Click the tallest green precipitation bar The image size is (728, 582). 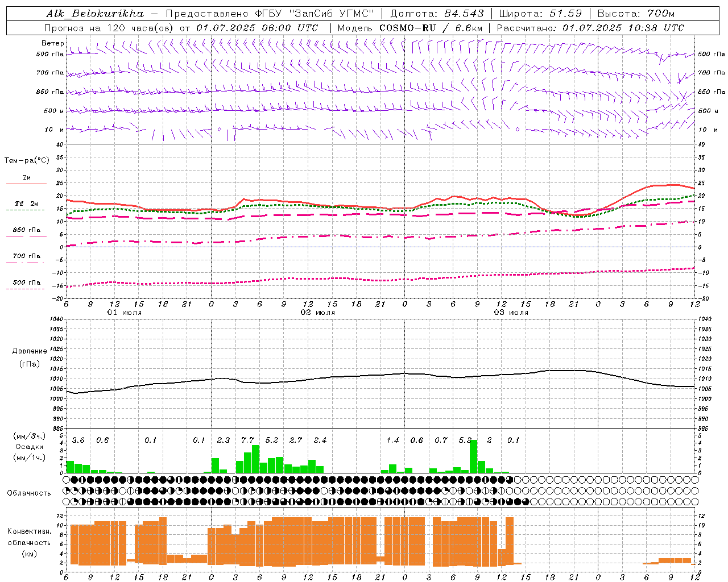coord(473,456)
